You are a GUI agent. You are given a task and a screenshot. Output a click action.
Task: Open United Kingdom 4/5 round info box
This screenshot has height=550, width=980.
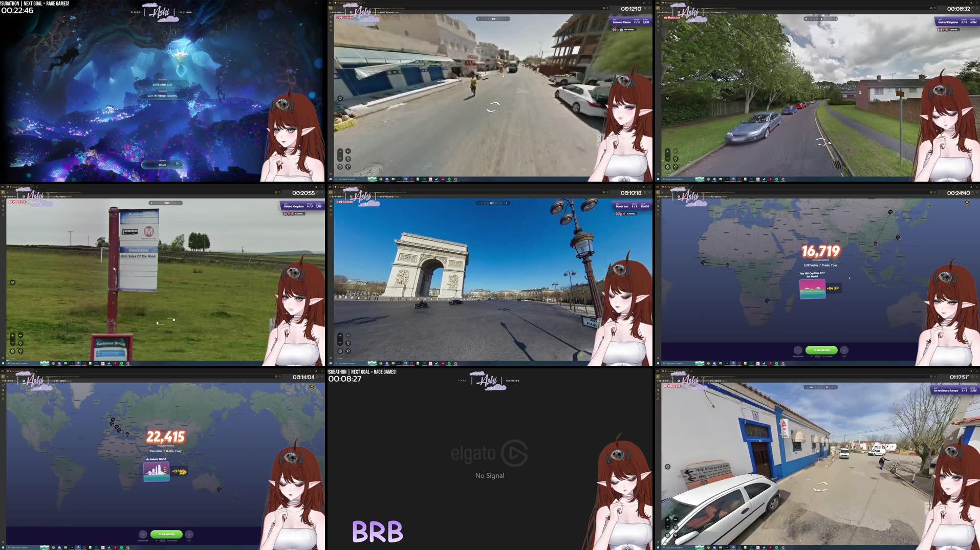302,206
